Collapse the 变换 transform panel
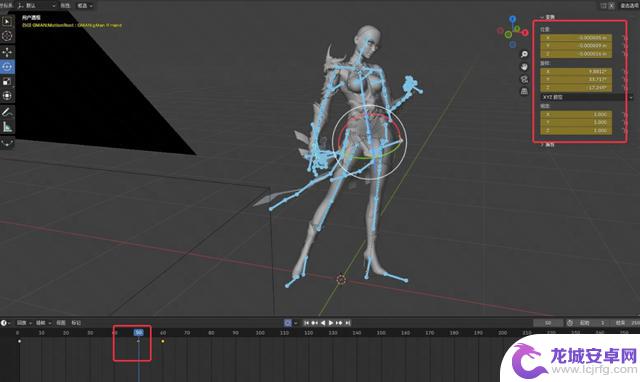The width and height of the screenshot is (640, 382). point(547,17)
